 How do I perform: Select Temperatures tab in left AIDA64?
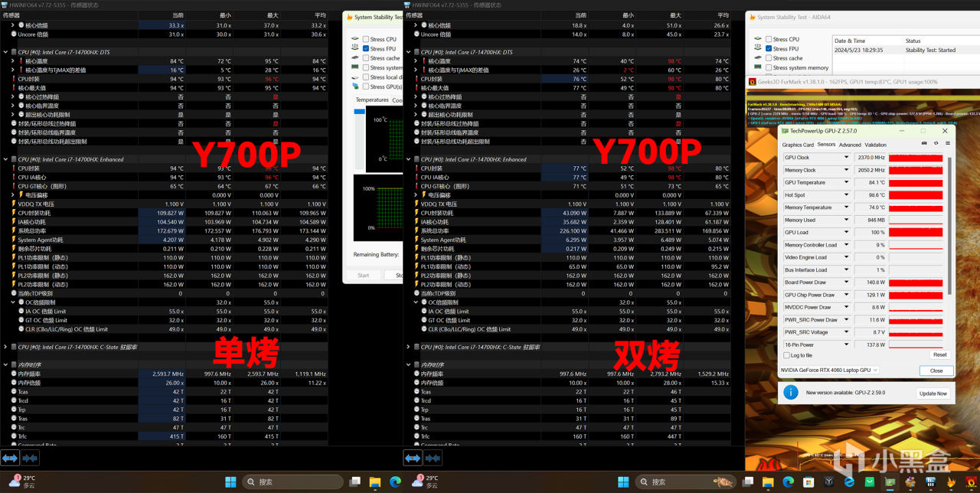click(x=372, y=100)
